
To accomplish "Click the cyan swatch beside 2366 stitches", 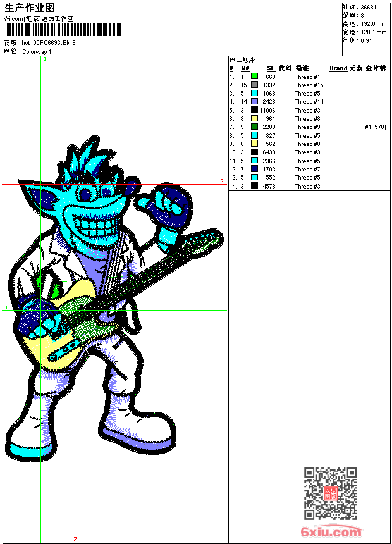I will [254, 160].
